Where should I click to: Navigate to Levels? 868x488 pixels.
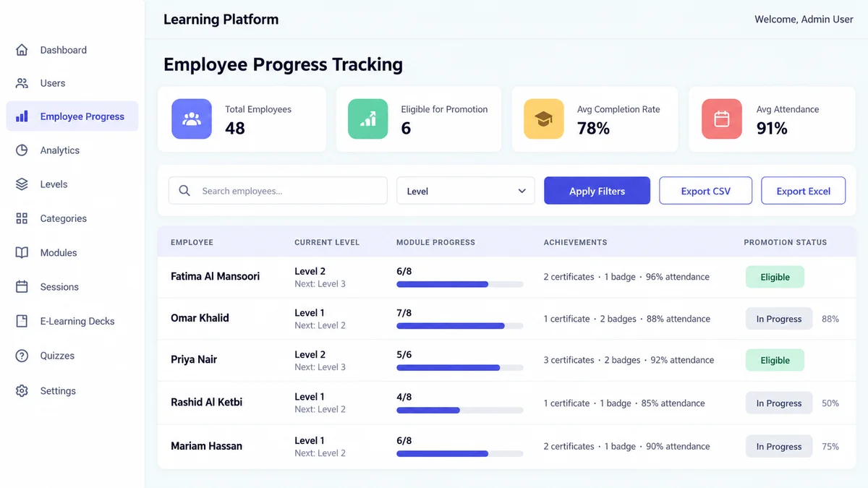click(72, 184)
